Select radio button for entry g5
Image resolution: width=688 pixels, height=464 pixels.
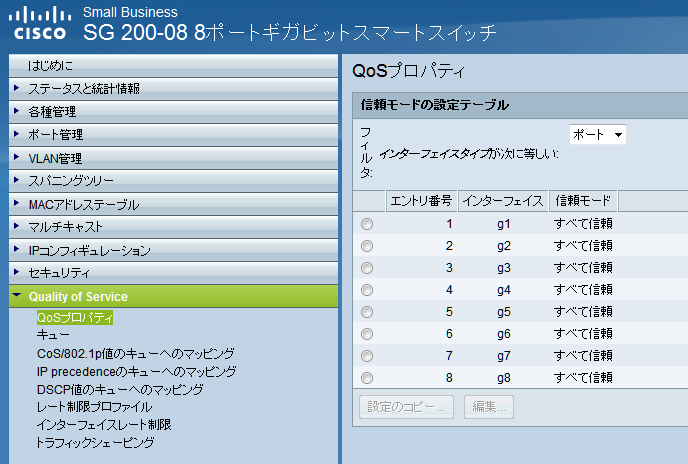(367, 312)
